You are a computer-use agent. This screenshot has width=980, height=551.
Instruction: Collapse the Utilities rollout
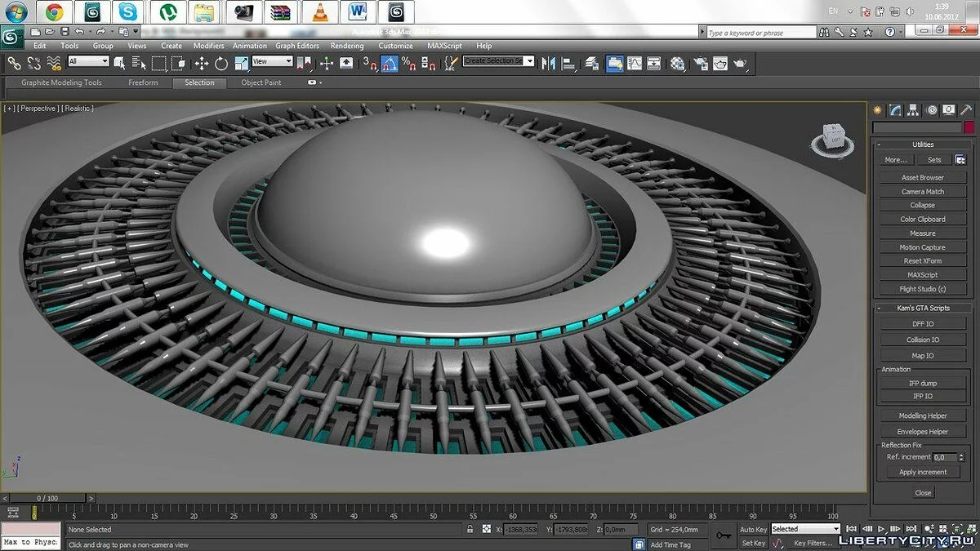tap(923, 144)
